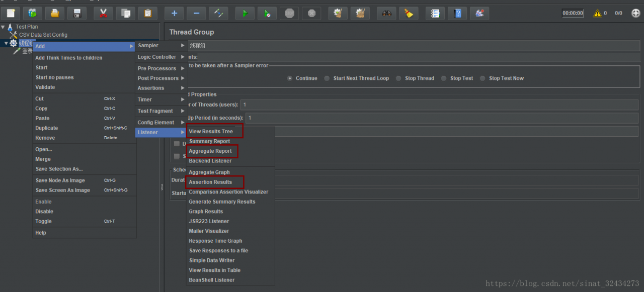Select CSV Data Set Config tree item
644x292 pixels.
[x=43, y=35]
